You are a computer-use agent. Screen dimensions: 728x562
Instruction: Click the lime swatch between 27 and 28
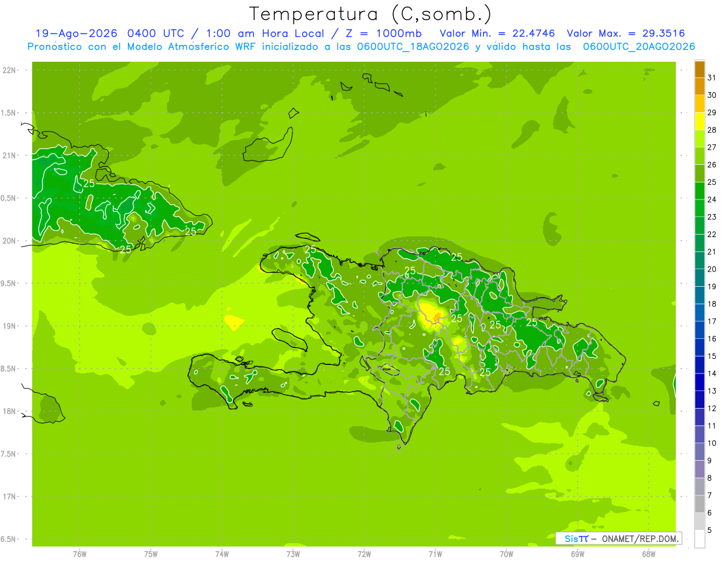coord(699,138)
